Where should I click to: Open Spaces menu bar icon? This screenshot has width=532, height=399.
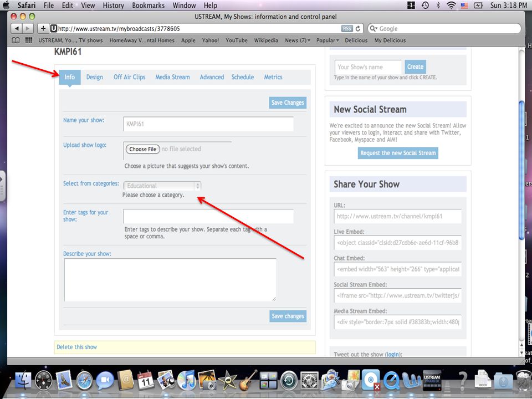[x=411, y=5]
